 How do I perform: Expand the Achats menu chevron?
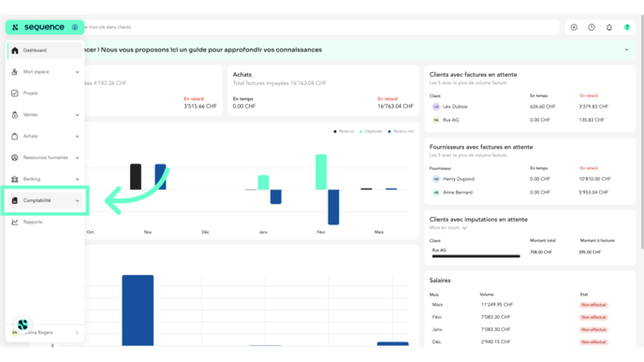77,137
